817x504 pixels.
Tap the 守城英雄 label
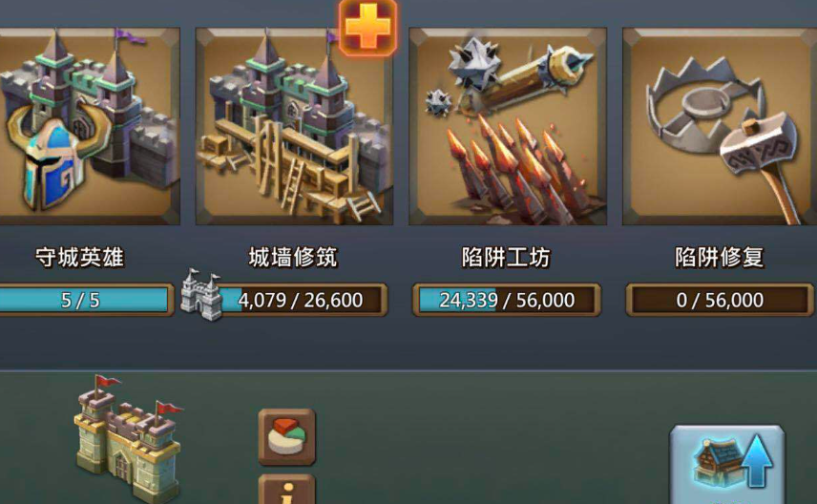pos(80,258)
